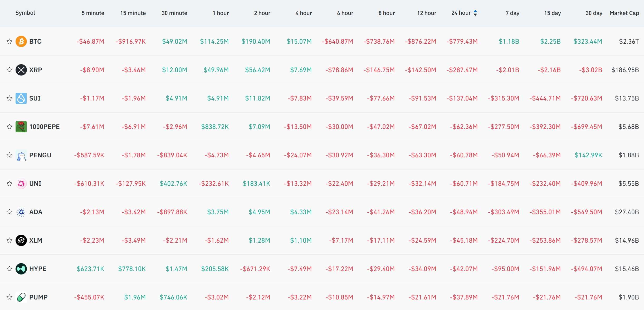Select XRP market cap $186.95B
Image resolution: width=644 pixels, height=310 pixels.
[x=625, y=70]
